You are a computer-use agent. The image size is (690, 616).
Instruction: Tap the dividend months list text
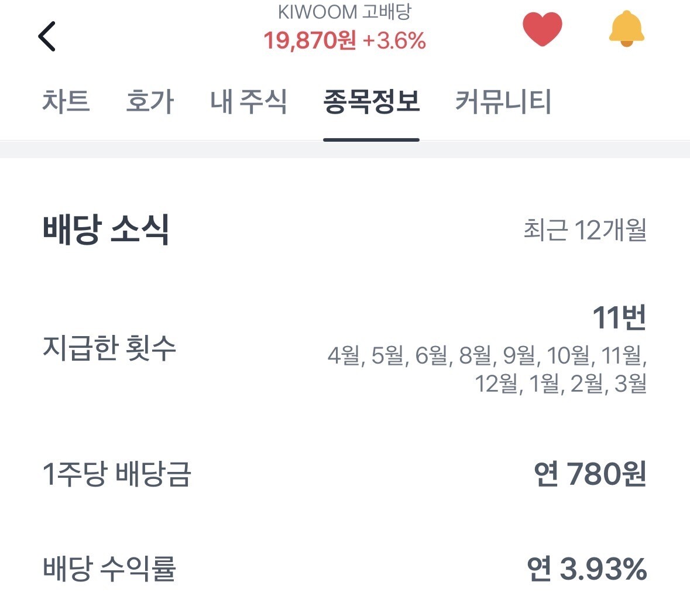(487, 369)
